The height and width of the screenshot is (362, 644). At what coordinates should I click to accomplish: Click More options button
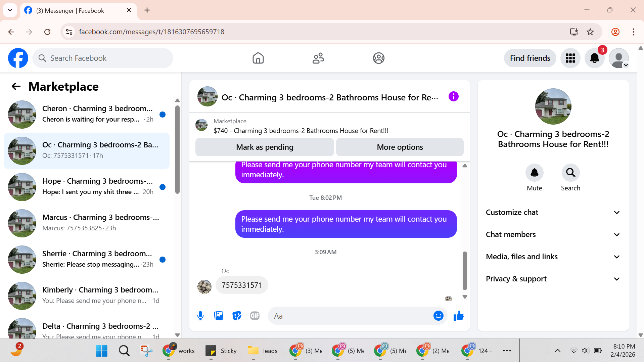[x=400, y=147]
